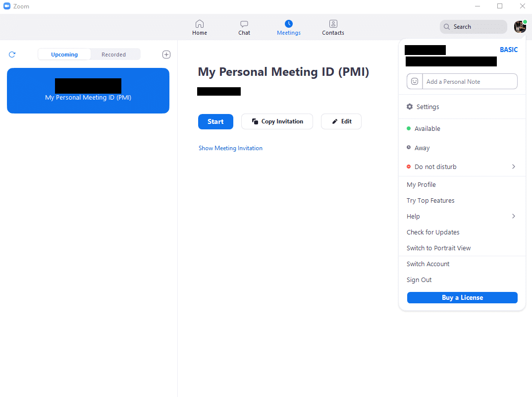Set status to Away
Screen dimensions: 532x397
click(422, 148)
